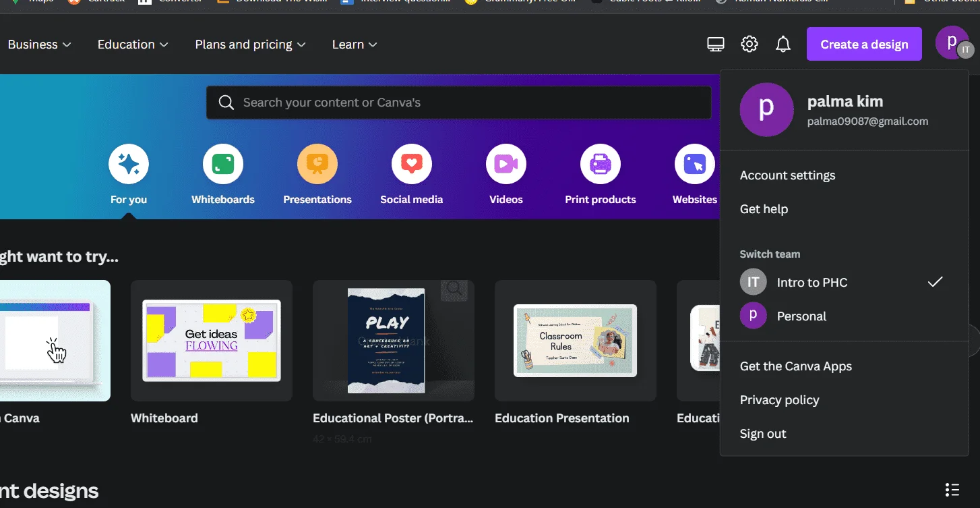Click Create a design button

pos(864,44)
